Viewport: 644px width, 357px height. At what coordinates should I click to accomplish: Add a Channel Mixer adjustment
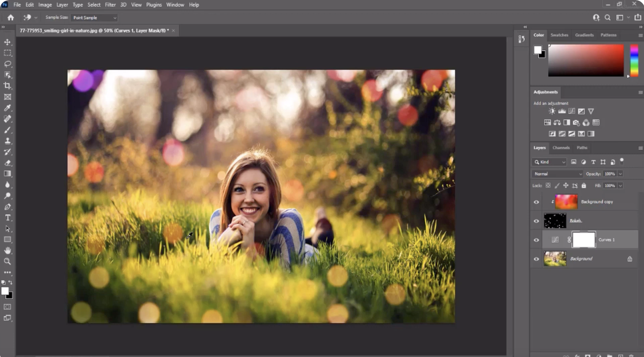click(586, 122)
